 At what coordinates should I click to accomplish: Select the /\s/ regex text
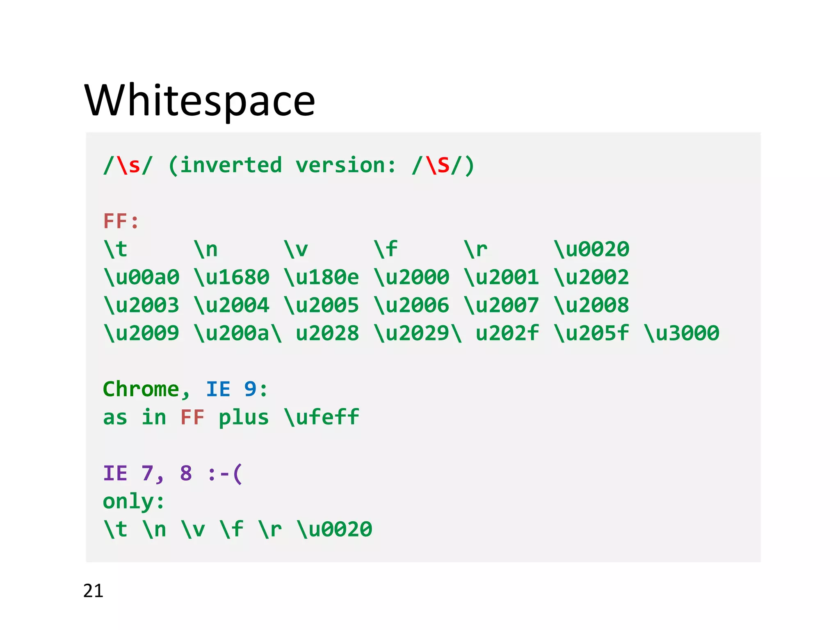(128, 166)
